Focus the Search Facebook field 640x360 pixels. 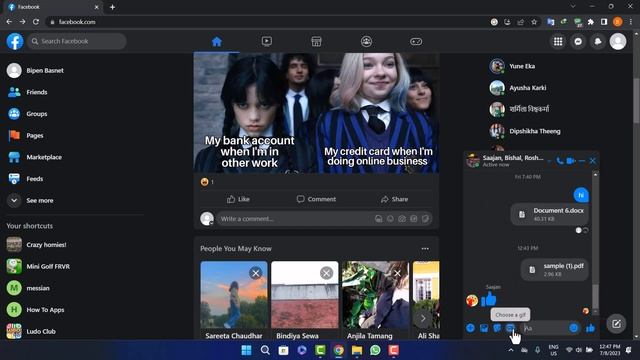(x=77, y=41)
